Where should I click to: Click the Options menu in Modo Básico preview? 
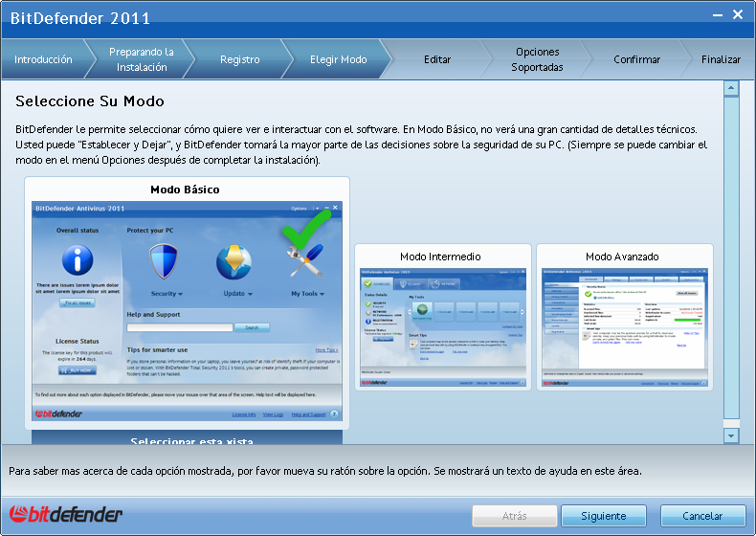click(299, 209)
